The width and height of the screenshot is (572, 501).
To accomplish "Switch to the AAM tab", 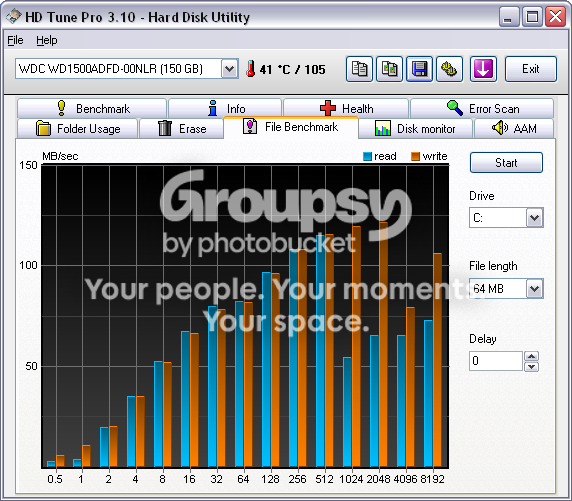I will tap(514, 128).
